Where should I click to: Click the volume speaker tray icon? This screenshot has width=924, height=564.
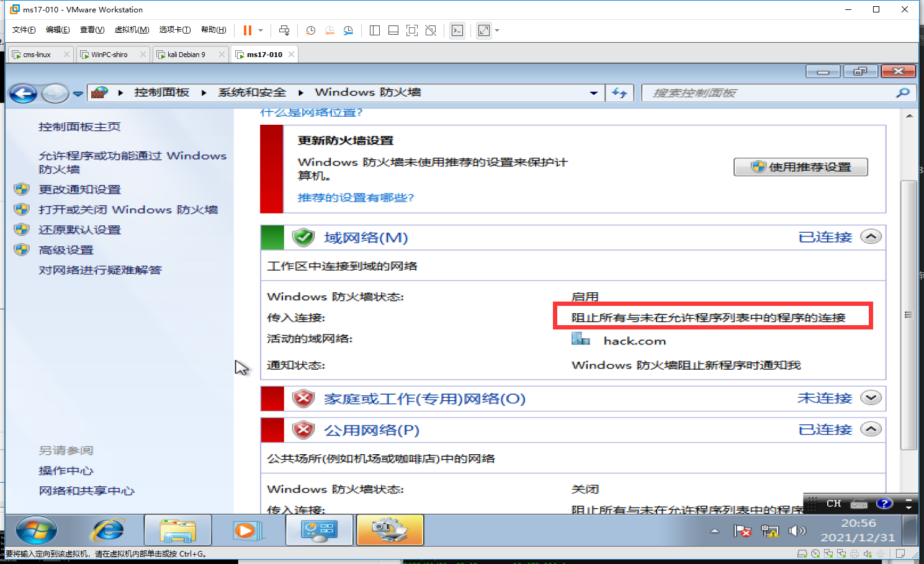pos(797,530)
